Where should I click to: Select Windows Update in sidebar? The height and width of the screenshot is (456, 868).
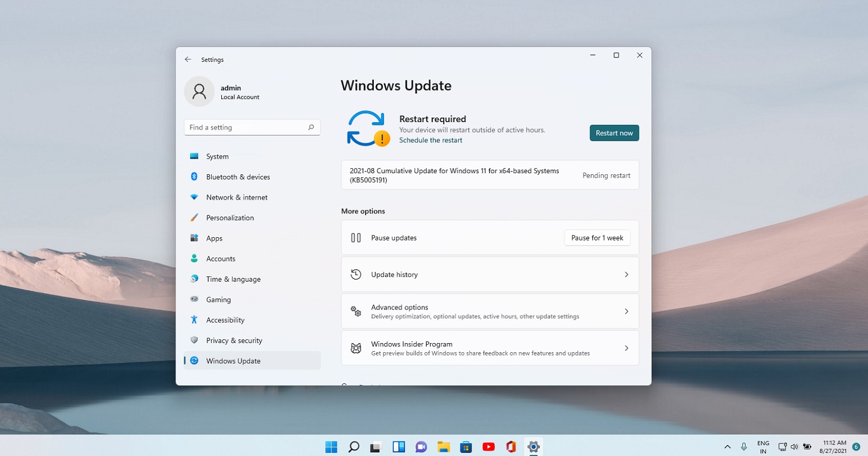252,360
